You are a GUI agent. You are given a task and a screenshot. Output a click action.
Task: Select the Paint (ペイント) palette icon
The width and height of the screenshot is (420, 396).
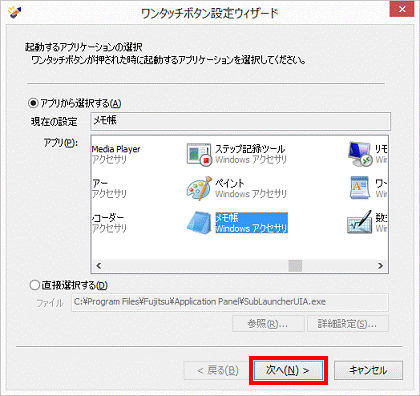pos(199,188)
